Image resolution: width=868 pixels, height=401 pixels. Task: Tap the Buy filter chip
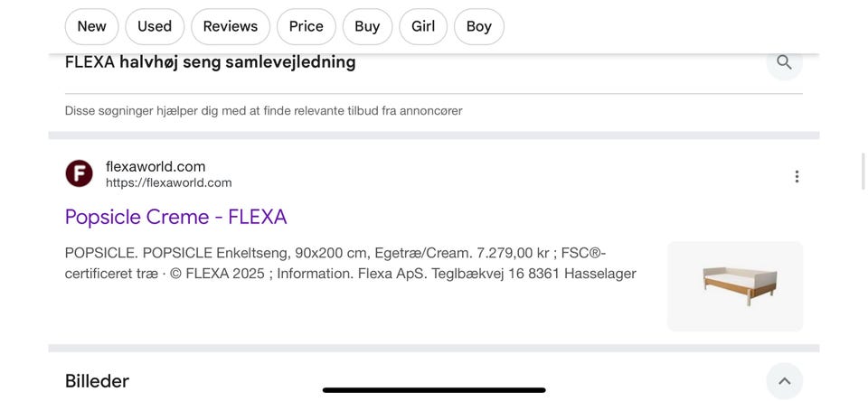tap(367, 26)
